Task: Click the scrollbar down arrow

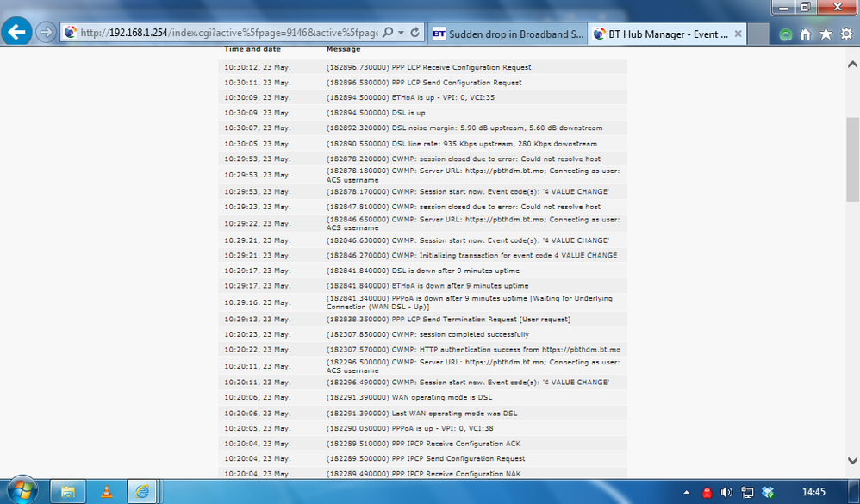Action: [x=852, y=461]
